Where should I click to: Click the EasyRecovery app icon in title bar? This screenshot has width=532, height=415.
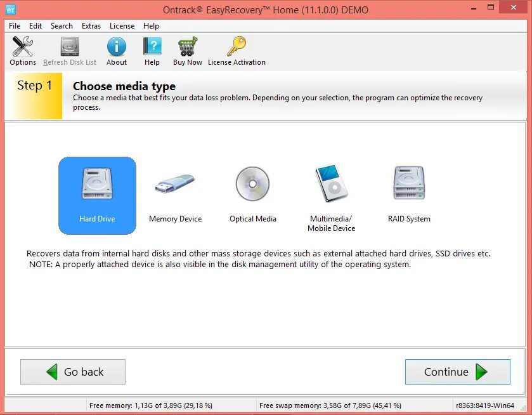[x=11, y=10]
